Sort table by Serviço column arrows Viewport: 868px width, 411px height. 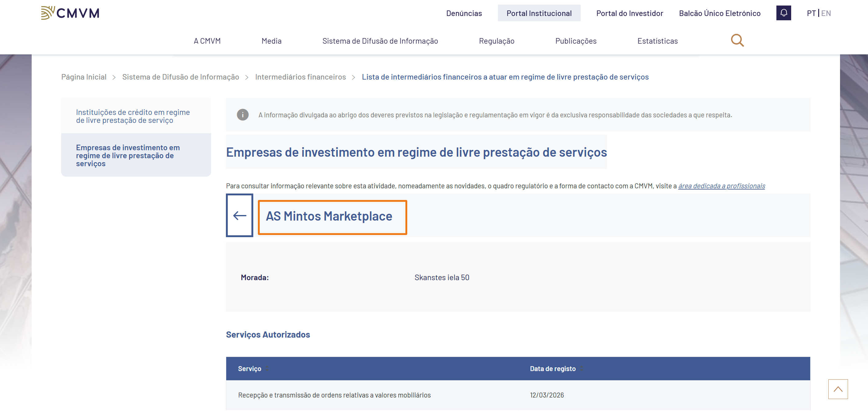(x=267, y=369)
